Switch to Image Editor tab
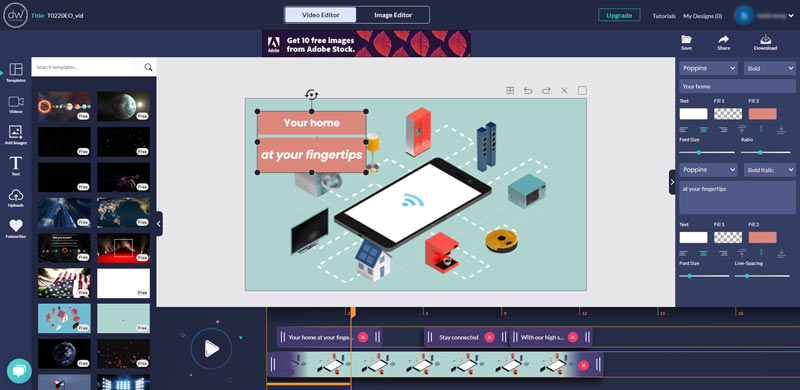Image resolution: width=800 pixels, height=390 pixels. [x=392, y=15]
